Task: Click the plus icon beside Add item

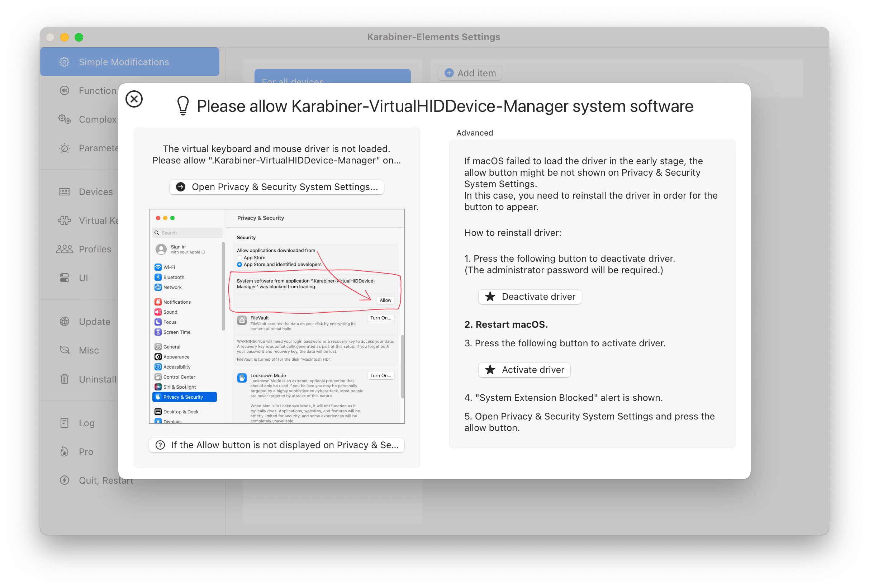Action: point(449,73)
